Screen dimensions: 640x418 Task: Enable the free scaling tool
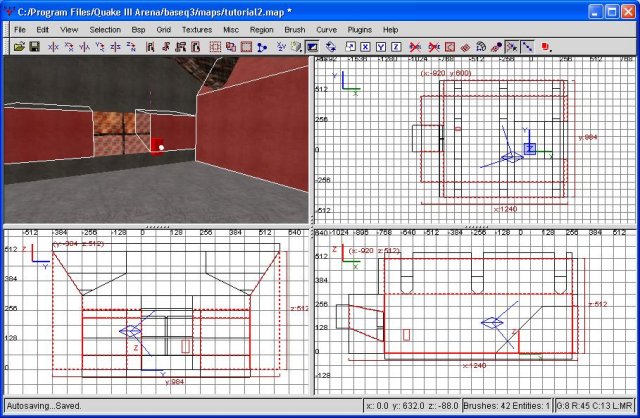tap(350, 47)
